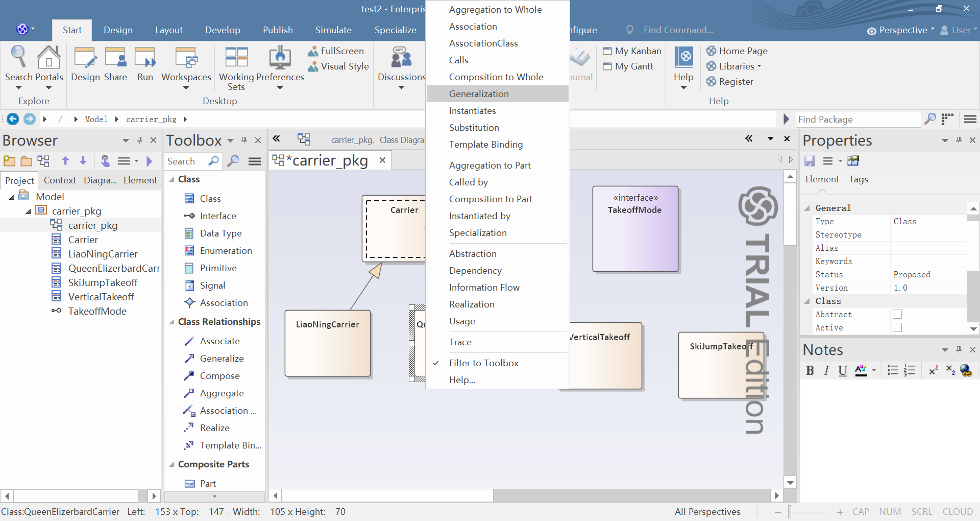Collapse the General group in Properties
The image size is (980, 521).
[807, 208]
